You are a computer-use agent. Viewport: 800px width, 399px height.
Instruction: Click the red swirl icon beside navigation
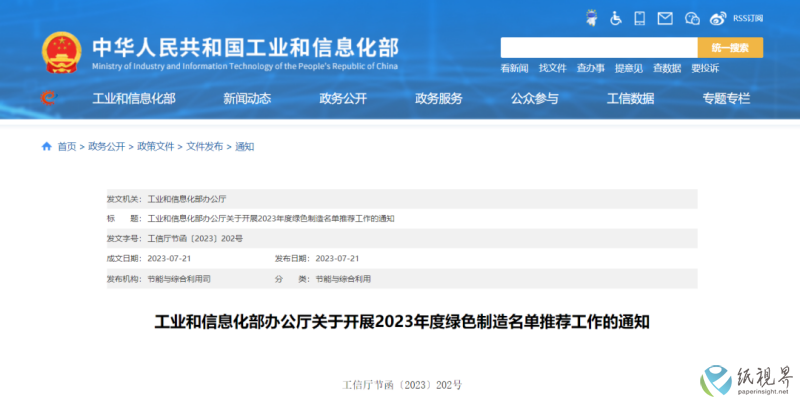click(48, 97)
